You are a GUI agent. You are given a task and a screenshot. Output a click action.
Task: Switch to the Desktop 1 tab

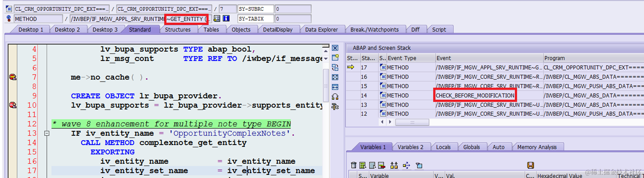31,30
